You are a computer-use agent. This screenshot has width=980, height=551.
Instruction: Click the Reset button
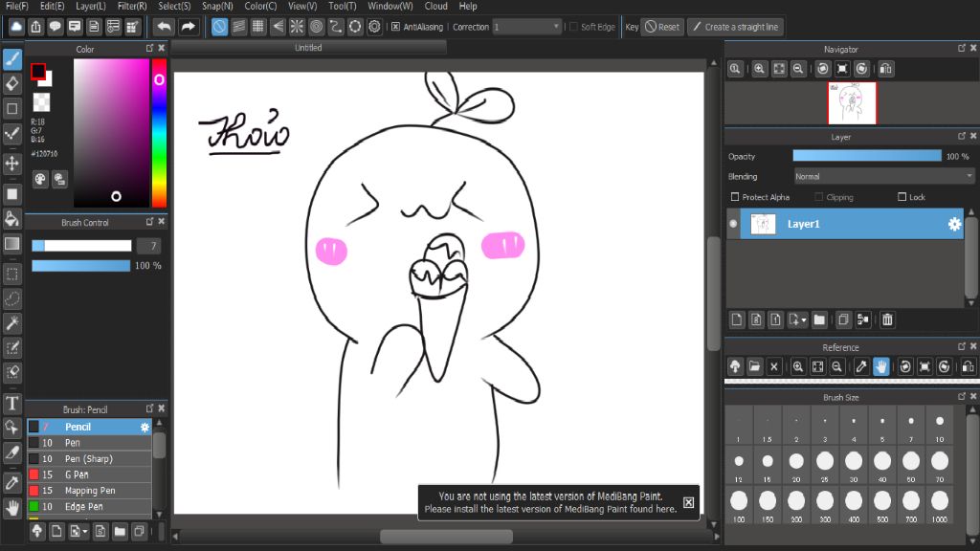pos(662,27)
